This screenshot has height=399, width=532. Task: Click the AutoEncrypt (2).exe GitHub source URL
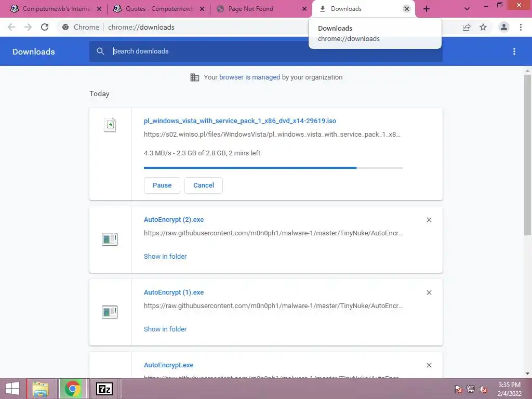click(x=273, y=233)
